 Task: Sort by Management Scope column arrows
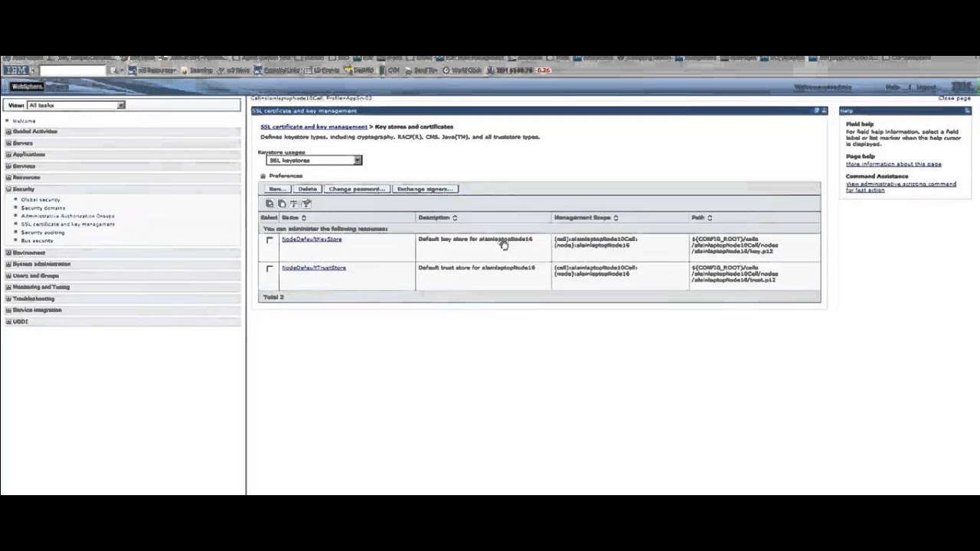(x=616, y=218)
